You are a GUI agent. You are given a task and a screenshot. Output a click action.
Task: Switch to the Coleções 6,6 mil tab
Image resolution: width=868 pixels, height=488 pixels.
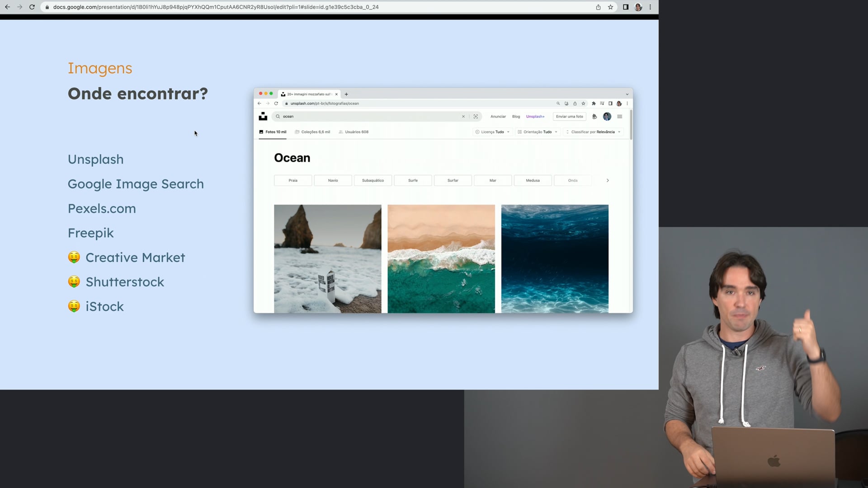pos(312,132)
